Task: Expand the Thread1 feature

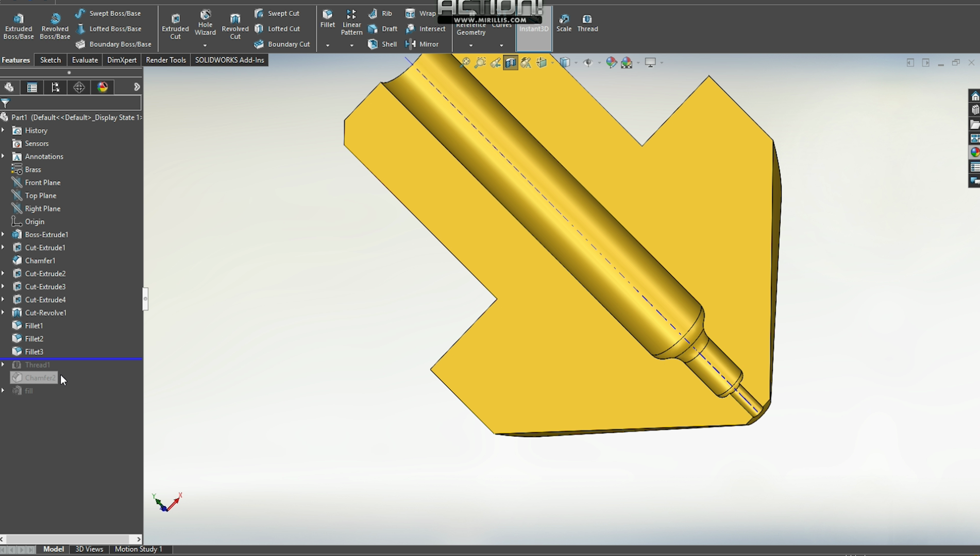Action: [x=4, y=364]
